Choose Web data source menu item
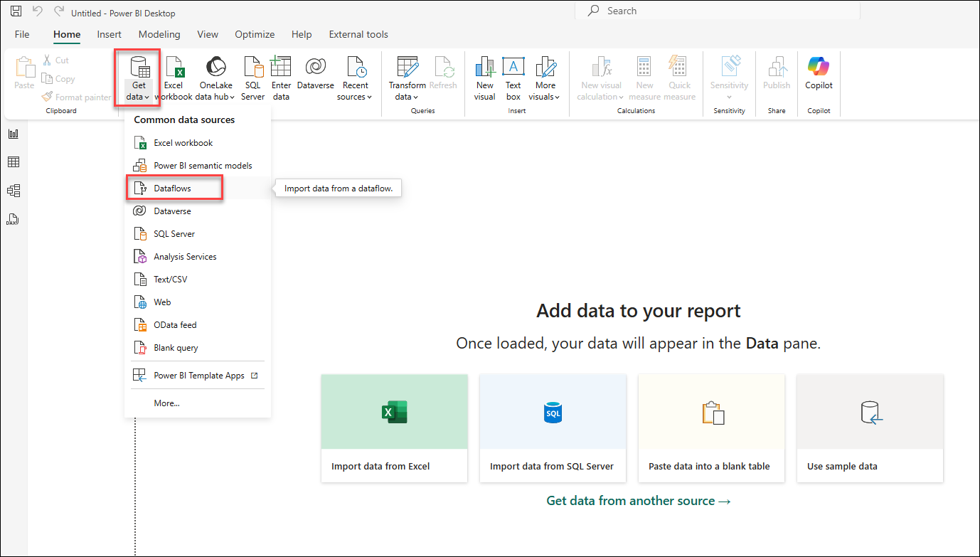 197,302
